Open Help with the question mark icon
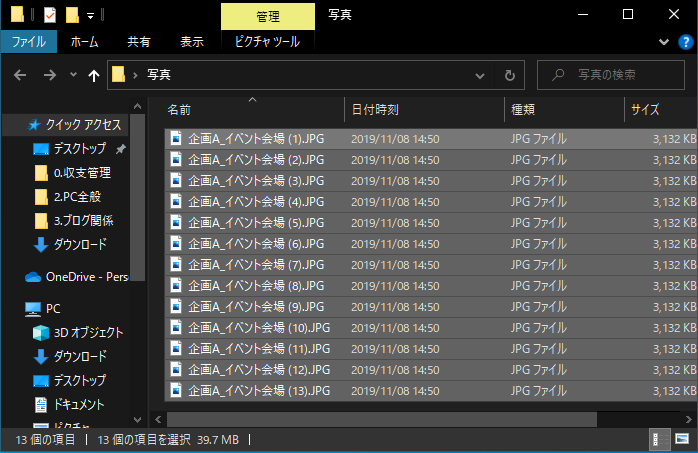 (x=686, y=42)
